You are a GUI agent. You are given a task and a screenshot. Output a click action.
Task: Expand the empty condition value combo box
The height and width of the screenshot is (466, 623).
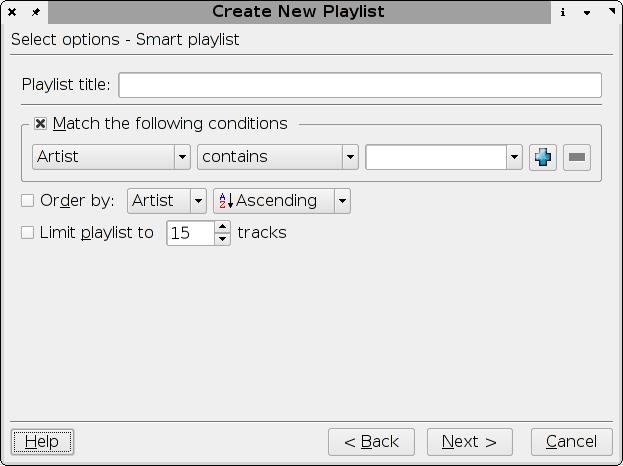point(514,157)
